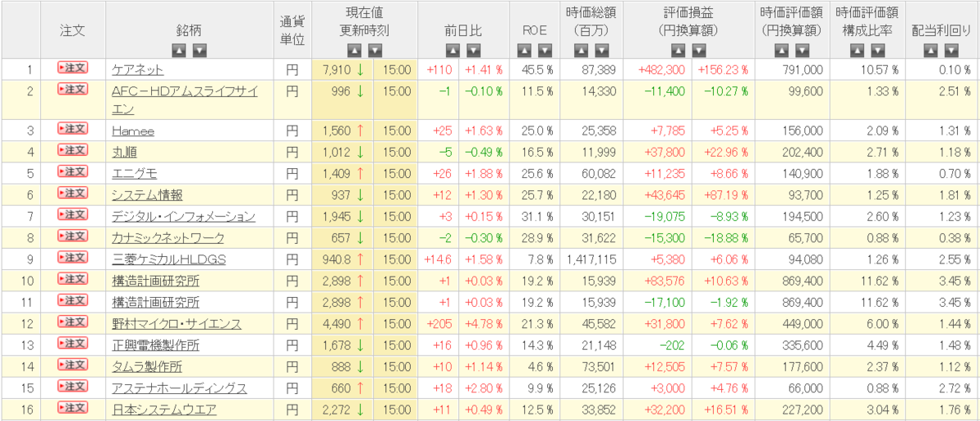The image size is (980, 421).
Task: Open the AFC-HDアムスライフサイエン stock link
Action: tap(185, 100)
